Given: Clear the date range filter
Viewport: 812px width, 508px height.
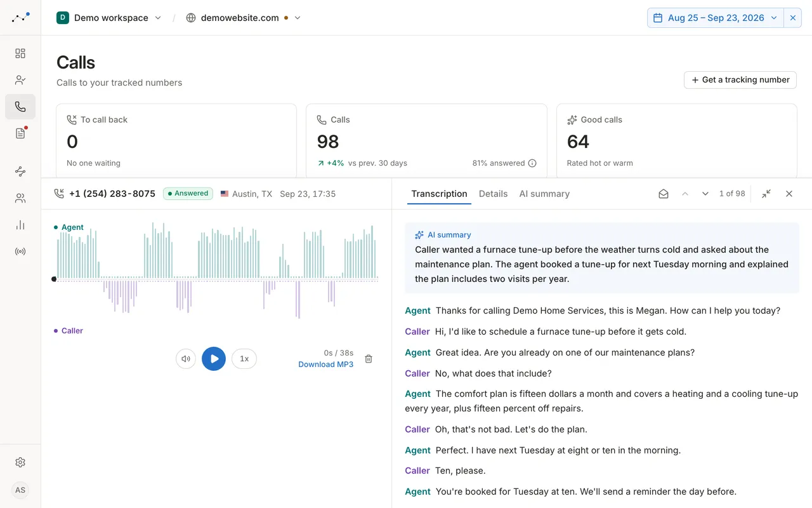Looking at the screenshot, I should coord(793,18).
